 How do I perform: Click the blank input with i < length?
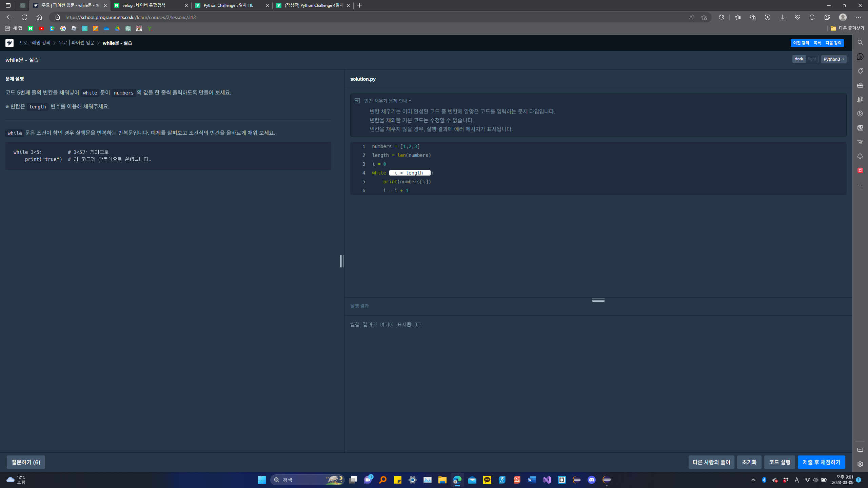[410, 173]
